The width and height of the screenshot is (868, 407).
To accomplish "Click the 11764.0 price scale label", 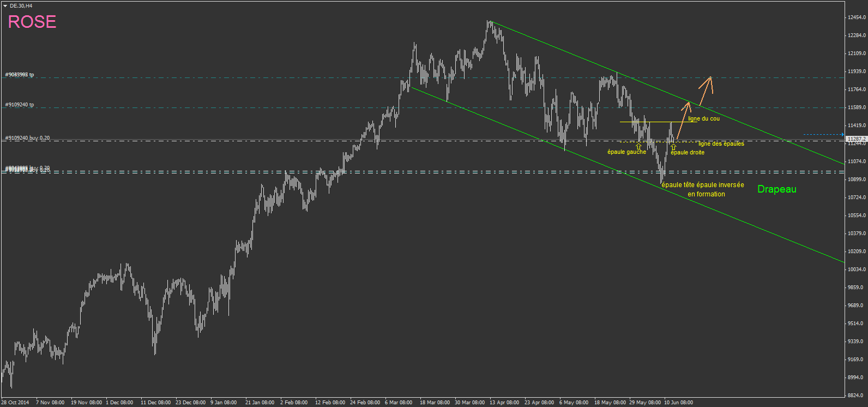I will (857, 89).
